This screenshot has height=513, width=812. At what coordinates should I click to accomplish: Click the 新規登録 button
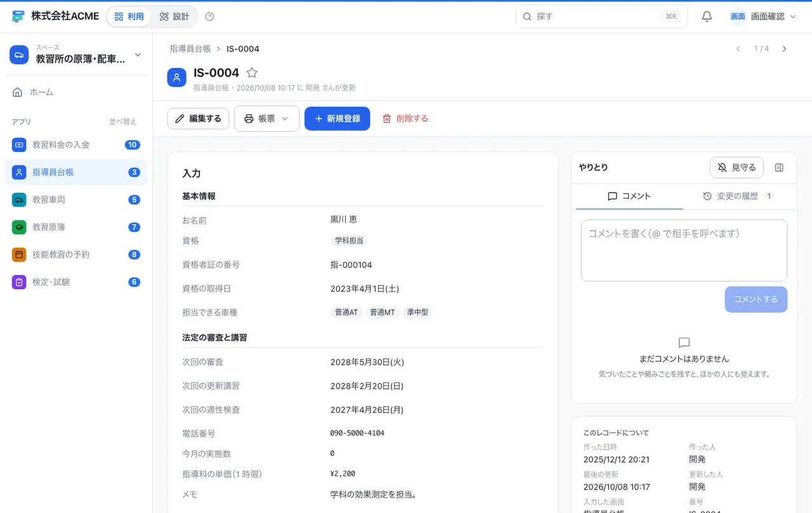coord(337,119)
